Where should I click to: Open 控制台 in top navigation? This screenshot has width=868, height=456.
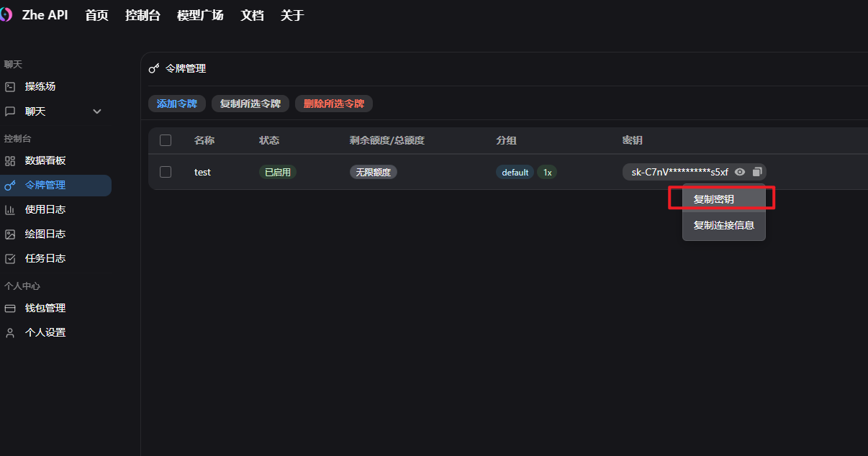(143, 15)
